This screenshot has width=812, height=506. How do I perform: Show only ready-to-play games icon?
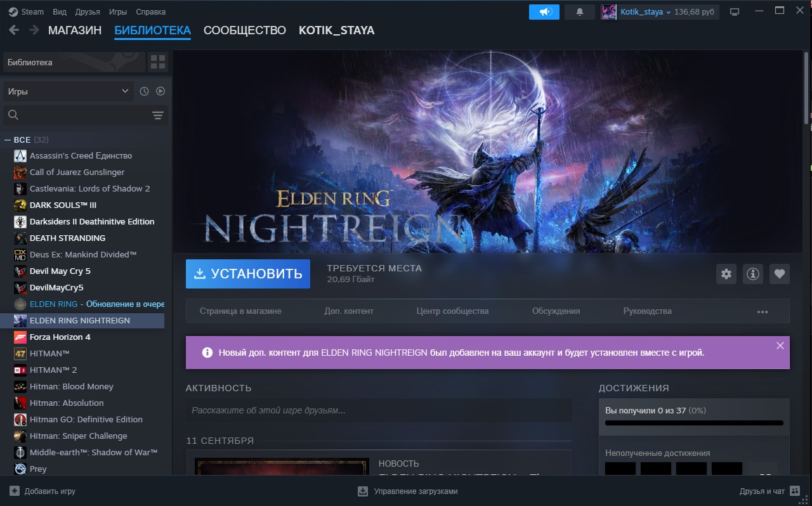(x=160, y=91)
